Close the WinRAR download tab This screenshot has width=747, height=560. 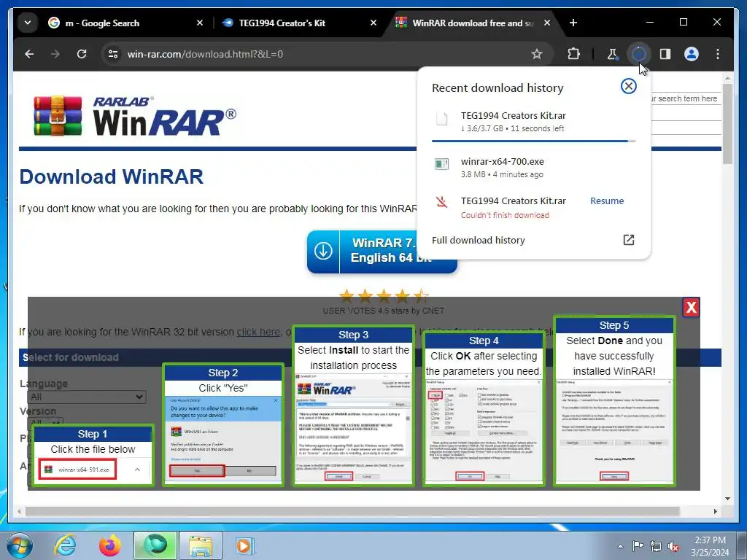coord(547,23)
